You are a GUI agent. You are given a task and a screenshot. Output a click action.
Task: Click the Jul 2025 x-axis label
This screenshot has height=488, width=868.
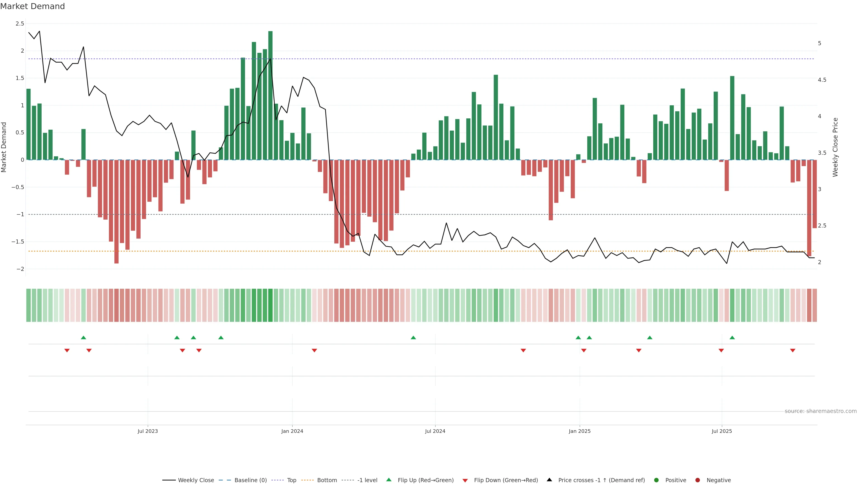pos(722,431)
